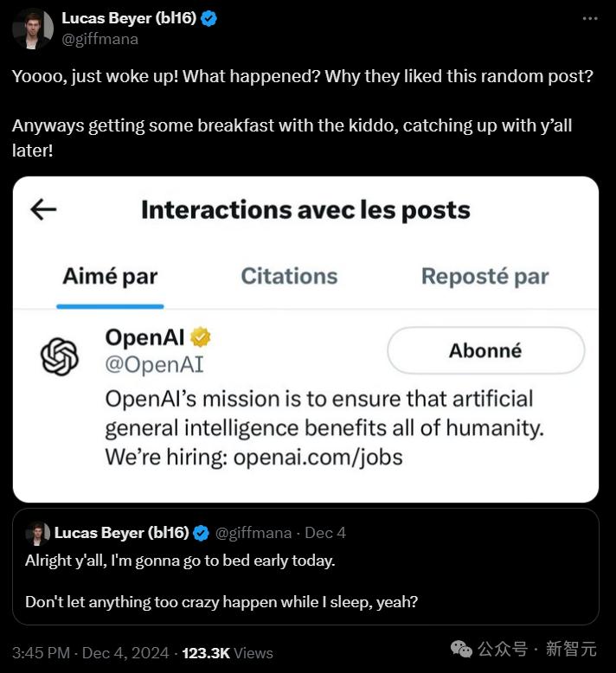This screenshot has height=673, width=616.
Task: Click Lucas Beyer's profile avatar
Action: (33, 29)
